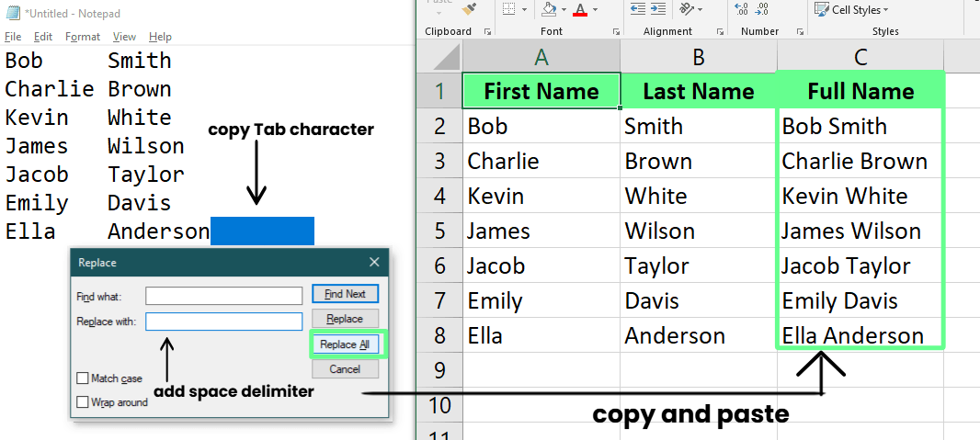Image resolution: width=980 pixels, height=440 pixels.
Task: Click the Orientation text-angle icon
Action: pyautogui.click(x=686, y=9)
